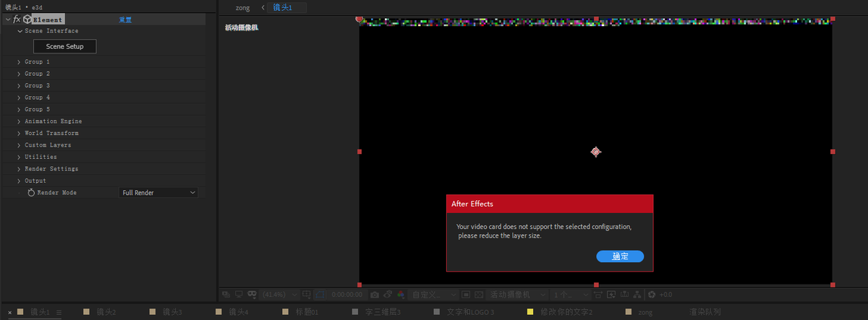Screen dimensions: 868x320
Task: Click gray label swatch of 字三维层3
Action: click(355, 312)
